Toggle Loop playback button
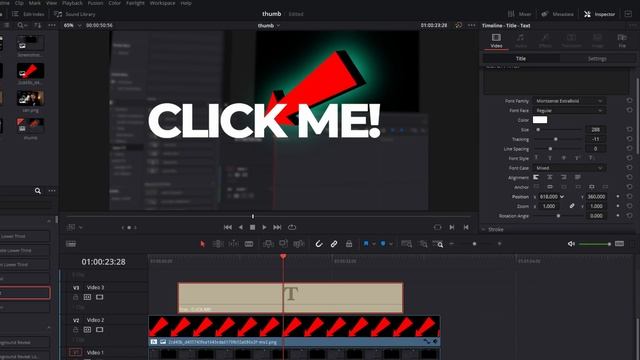Image resolution: width=640 pixels, height=360 pixels. 292,227
